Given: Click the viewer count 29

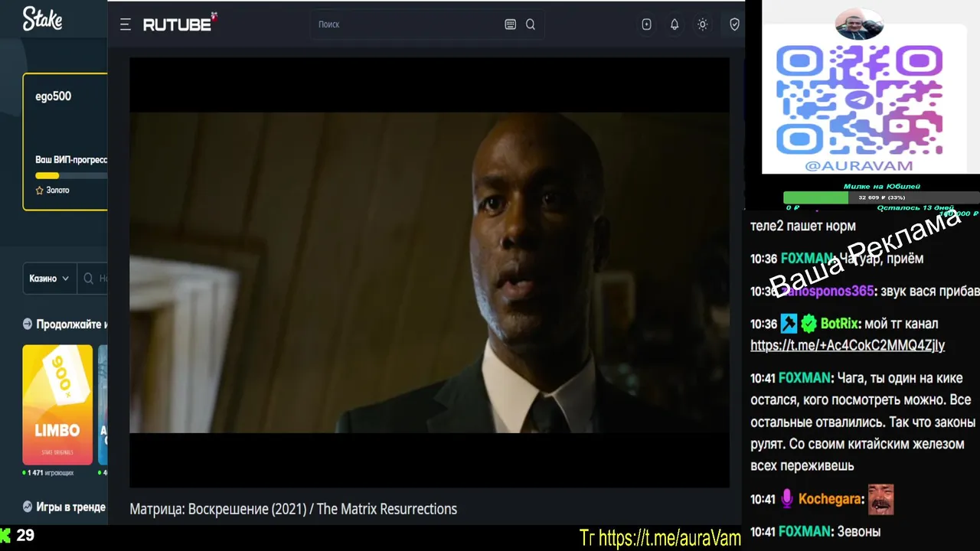Looking at the screenshot, I should pos(25,535).
